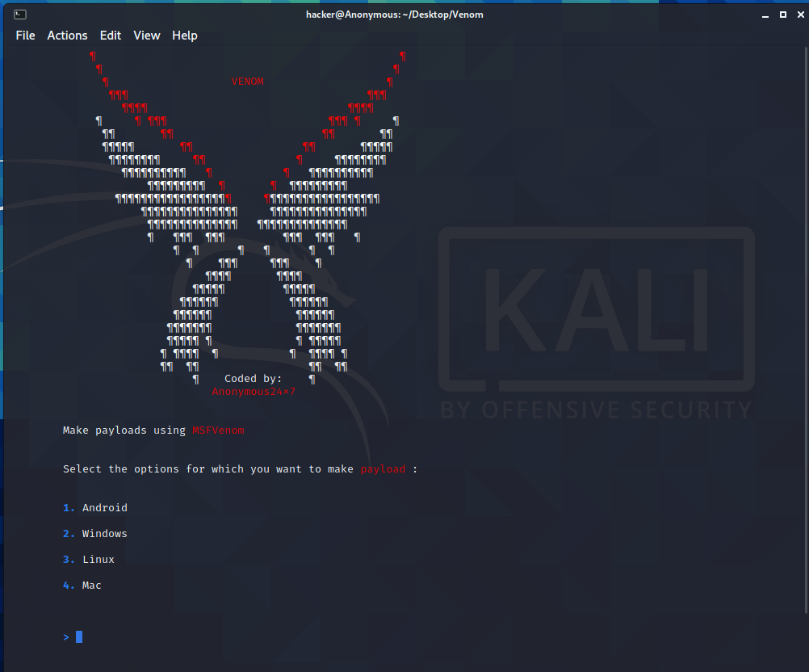
Task: Click the '4. Mac' option text
Action: (x=82, y=586)
